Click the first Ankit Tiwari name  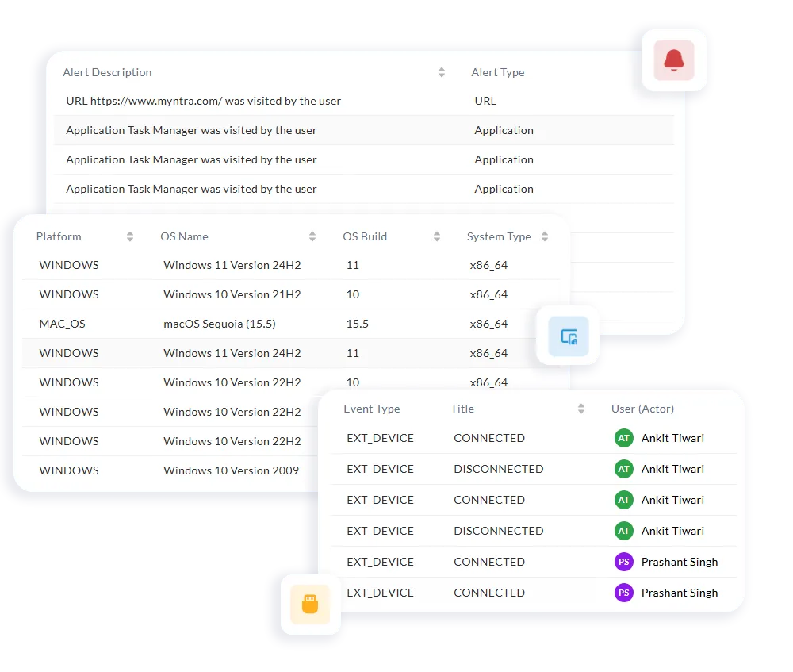[x=672, y=438]
